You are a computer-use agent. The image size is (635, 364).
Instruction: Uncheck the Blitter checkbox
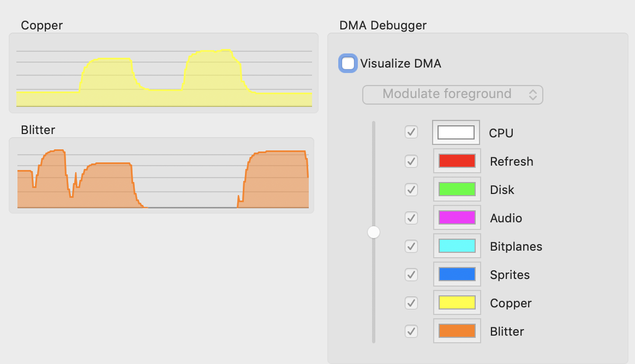(x=411, y=331)
